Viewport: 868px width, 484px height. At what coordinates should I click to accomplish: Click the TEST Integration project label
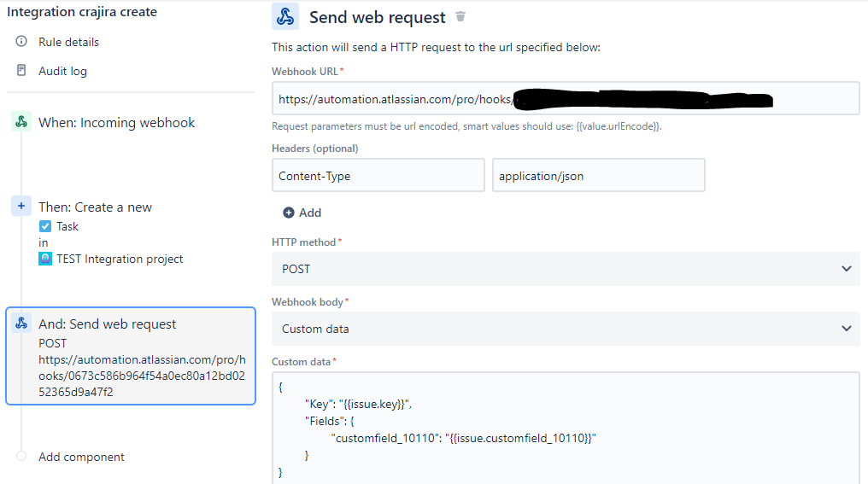pyautogui.click(x=120, y=259)
